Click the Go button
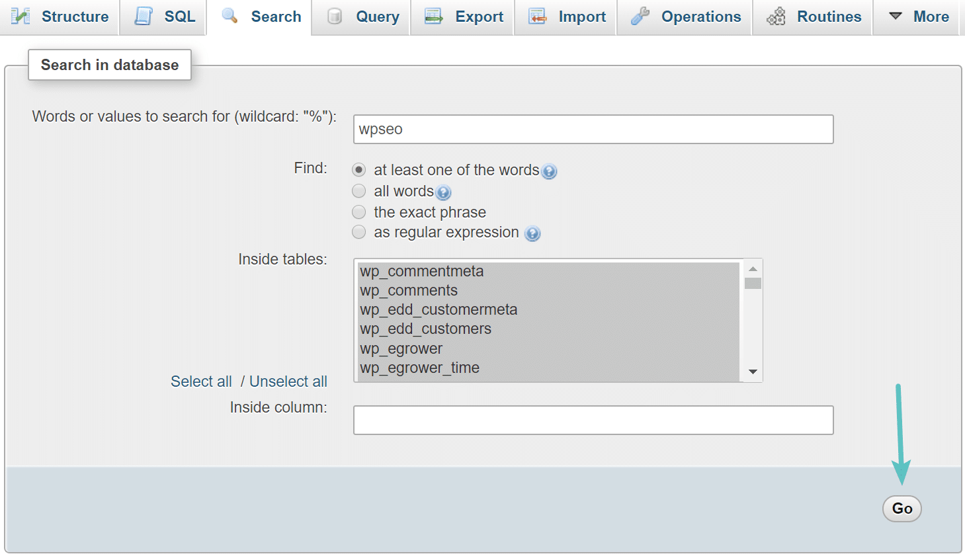 pos(902,508)
